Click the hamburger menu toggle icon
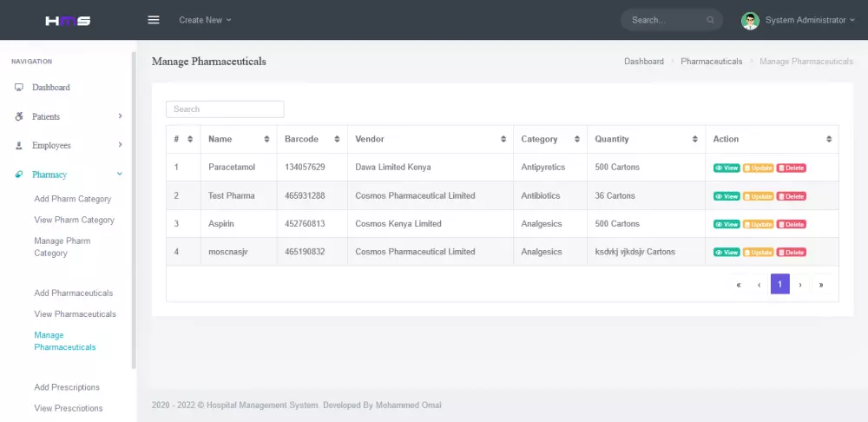Screen dimensions: 868x422 (154, 20)
